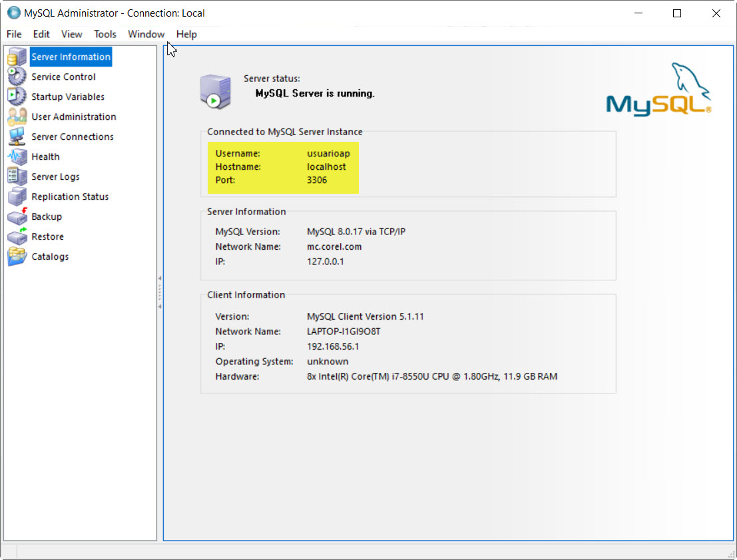
Task: Click the Catalogs folder icon
Action: [17, 256]
